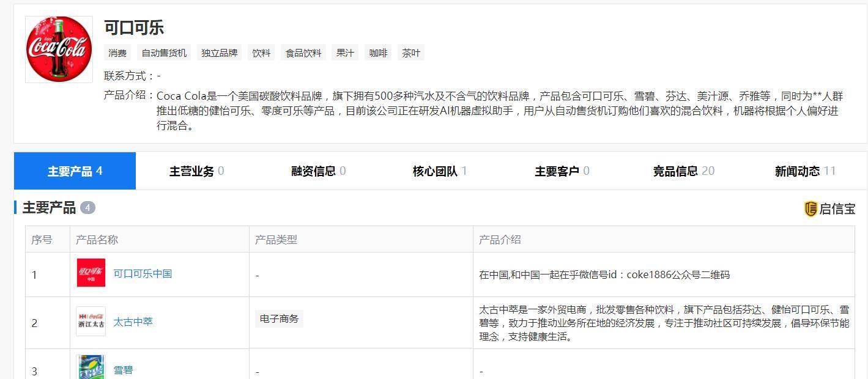The image size is (868, 379).
Task: Click the Coca Cola company introduction paragraph
Action: coord(499,111)
